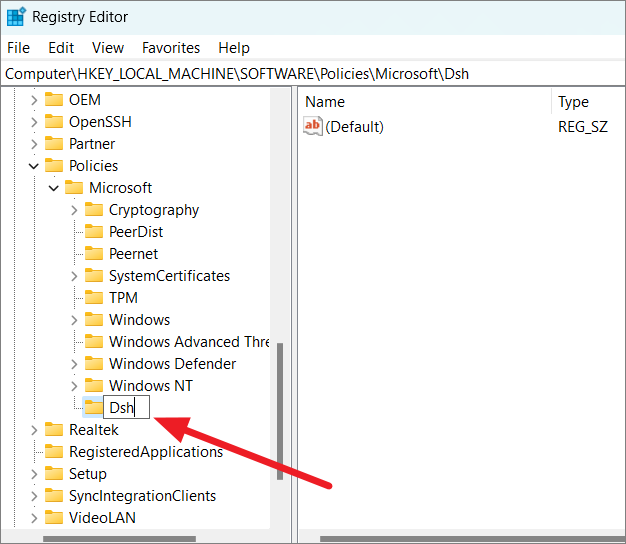Click the REG_SZ type cell

tap(582, 127)
